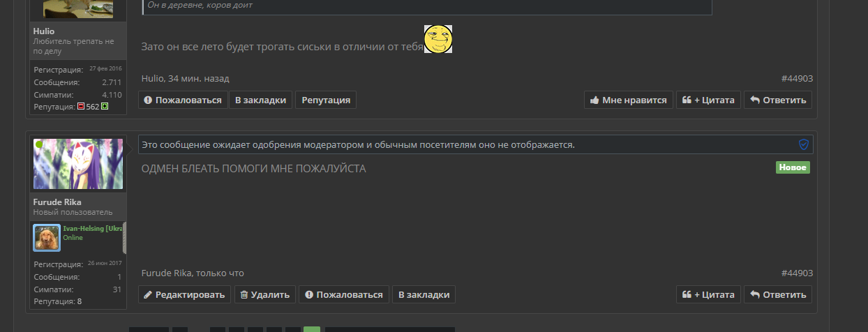Click the green Online status under Ivan-Helsing
Image resolution: width=868 pixels, height=332 pixels.
click(73, 238)
